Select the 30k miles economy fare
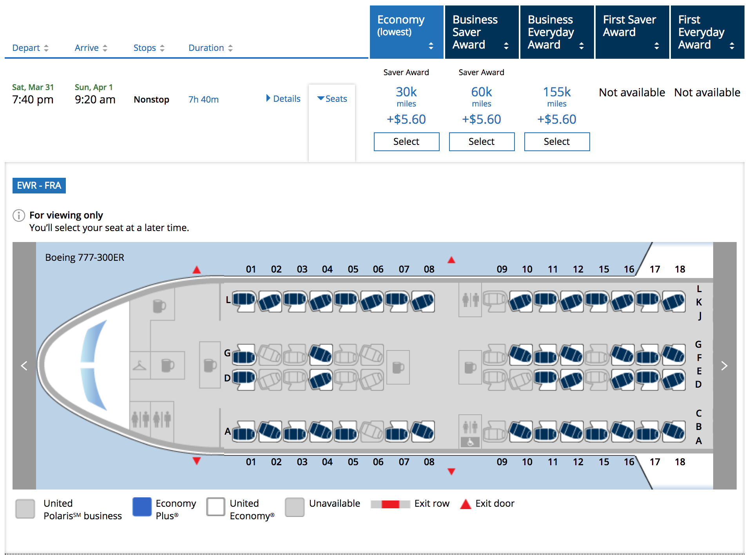The width and height of the screenshot is (750, 560). pyautogui.click(x=406, y=141)
